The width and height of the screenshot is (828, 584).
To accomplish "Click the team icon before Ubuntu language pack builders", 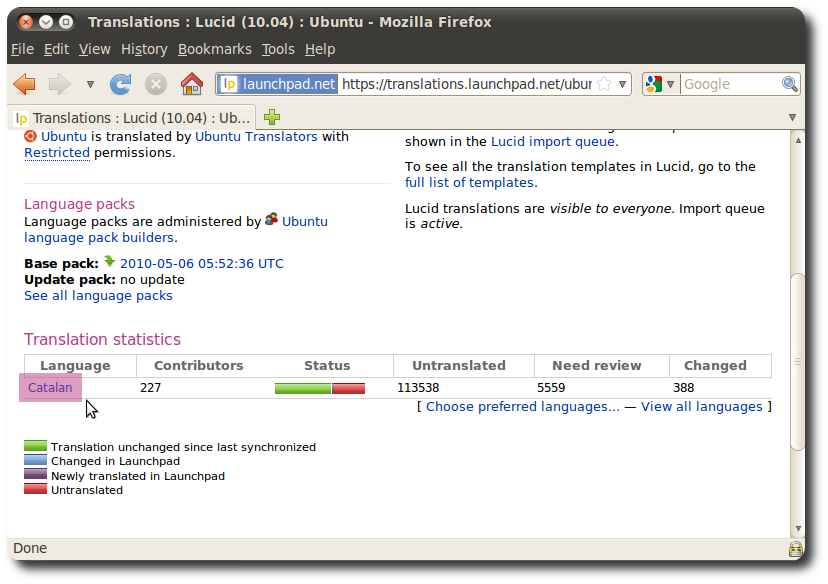I will click(271, 219).
